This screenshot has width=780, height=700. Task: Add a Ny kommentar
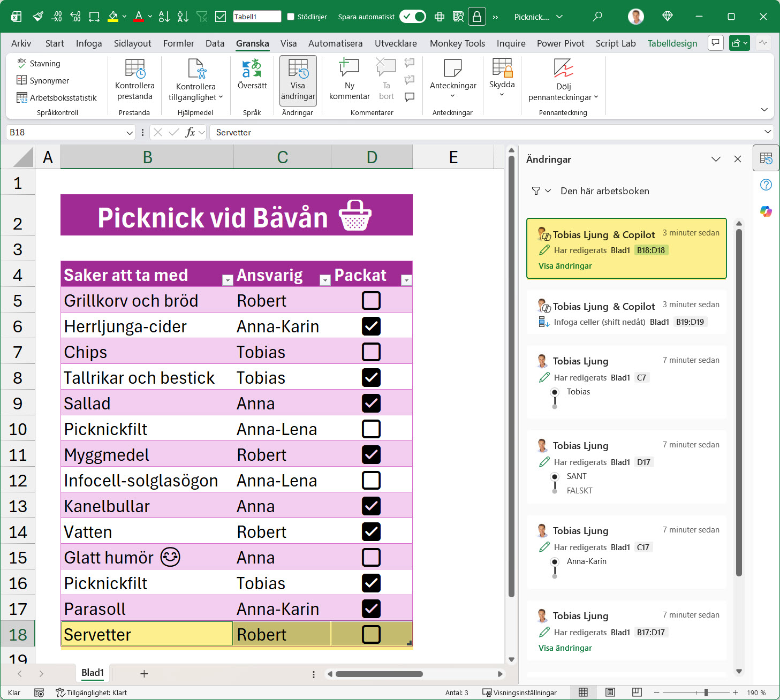(x=350, y=79)
